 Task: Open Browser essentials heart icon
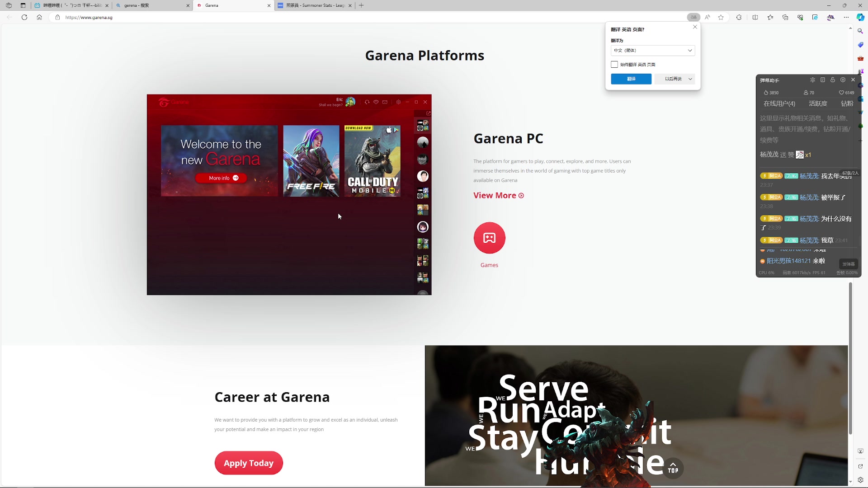(x=800, y=17)
